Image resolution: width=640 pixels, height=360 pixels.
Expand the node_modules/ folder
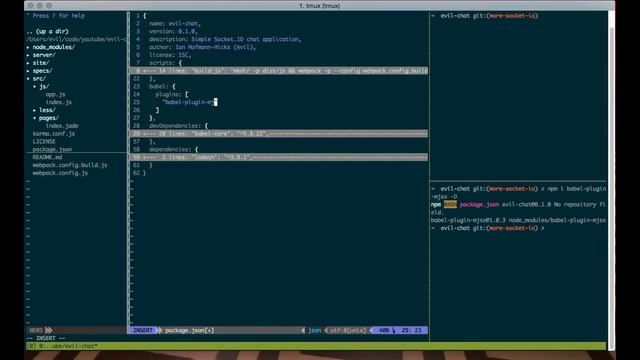[53, 47]
